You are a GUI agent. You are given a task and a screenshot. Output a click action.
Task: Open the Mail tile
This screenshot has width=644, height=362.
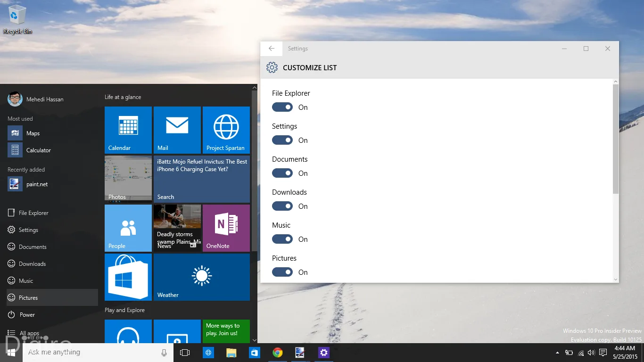click(177, 130)
